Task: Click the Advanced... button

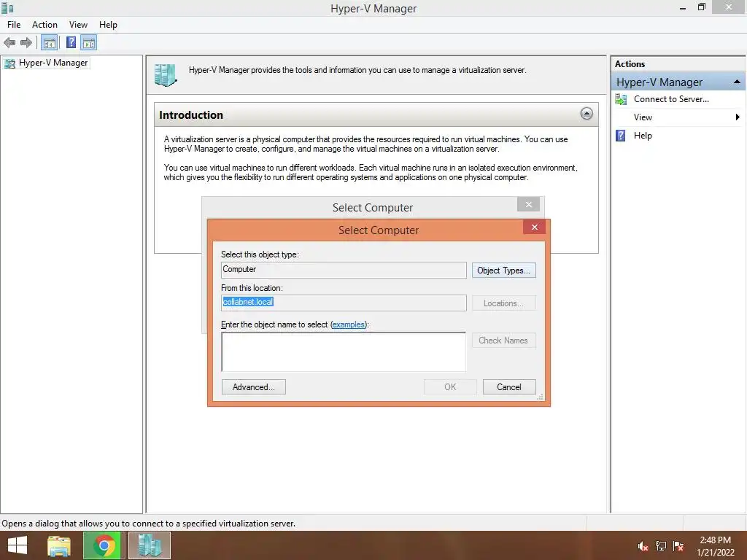Action: (x=253, y=387)
